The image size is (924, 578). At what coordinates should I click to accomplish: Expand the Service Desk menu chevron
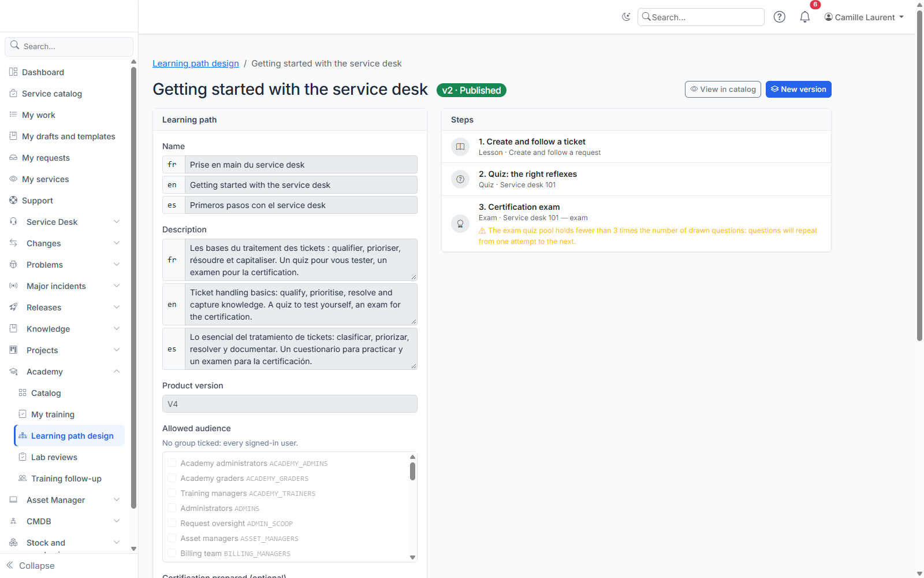click(117, 222)
